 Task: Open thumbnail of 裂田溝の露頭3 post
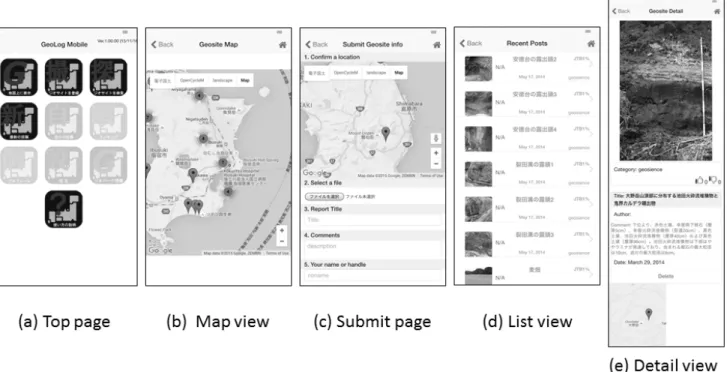tap(478, 244)
